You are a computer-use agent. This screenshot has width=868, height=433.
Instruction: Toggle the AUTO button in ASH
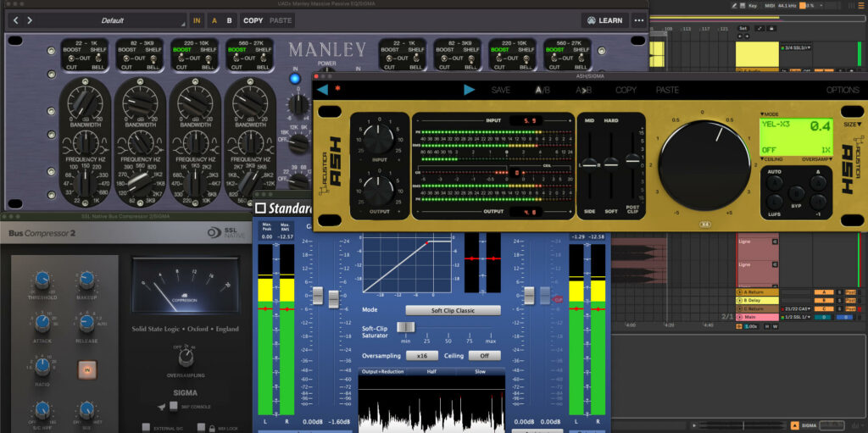click(775, 183)
